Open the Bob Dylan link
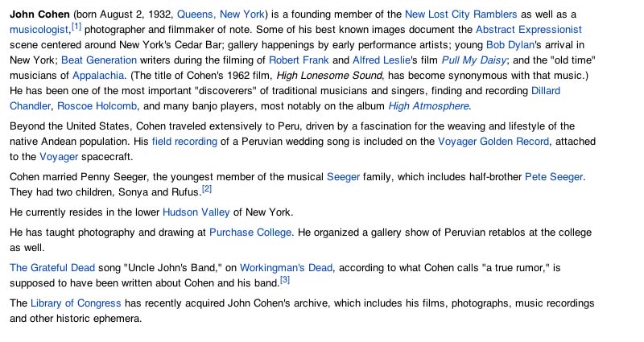This screenshot has width=644, height=342. point(510,45)
